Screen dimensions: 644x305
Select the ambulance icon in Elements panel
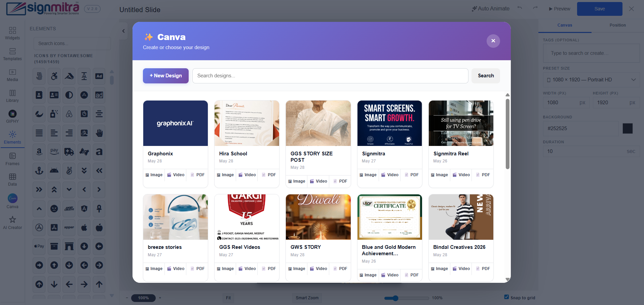click(x=69, y=152)
